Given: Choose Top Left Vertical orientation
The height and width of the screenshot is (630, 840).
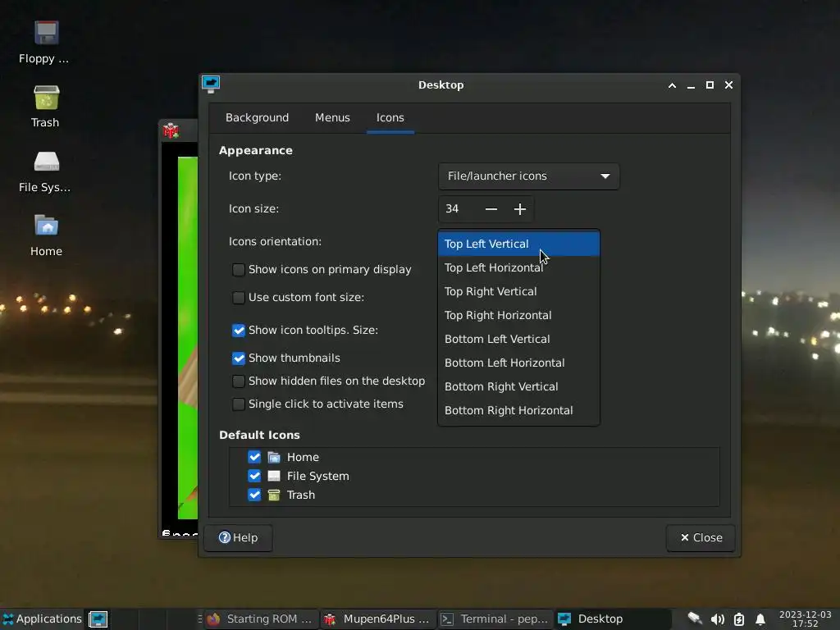Looking at the screenshot, I should click(518, 244).
